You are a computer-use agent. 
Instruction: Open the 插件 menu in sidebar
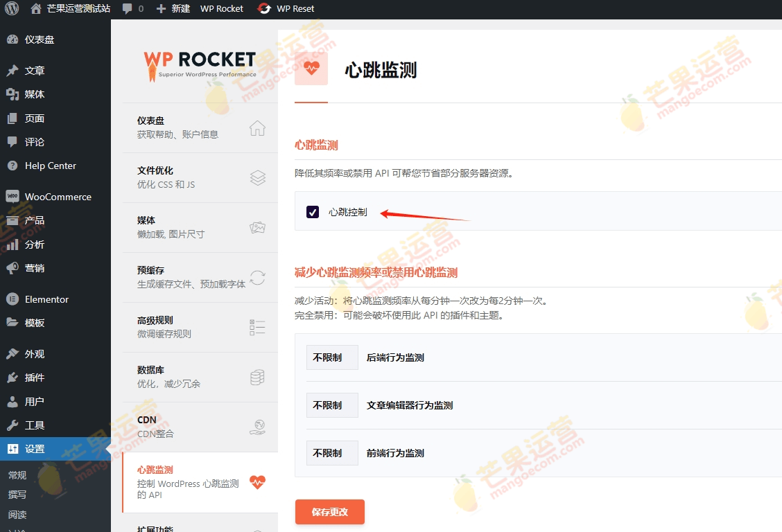pyautogui.click(x=35, y=378)
